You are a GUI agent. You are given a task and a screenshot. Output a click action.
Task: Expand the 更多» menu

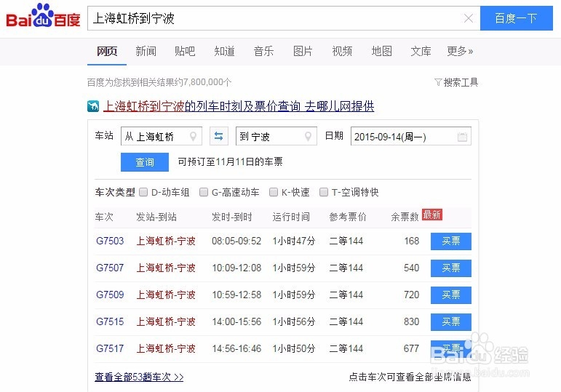[460, 52]
